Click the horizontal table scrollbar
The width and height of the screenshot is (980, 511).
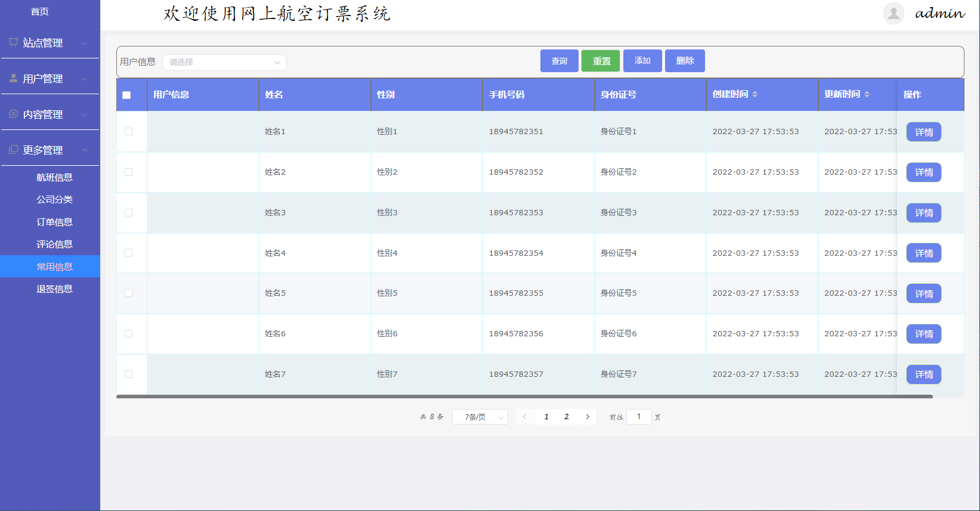tap(524, 397)
